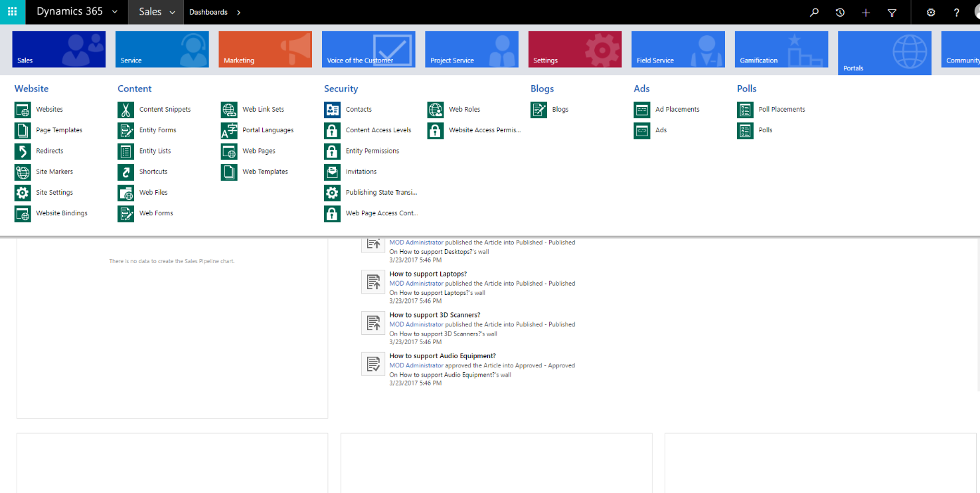
Task: Click the Website Bindings icon
Action: (23, 213)
